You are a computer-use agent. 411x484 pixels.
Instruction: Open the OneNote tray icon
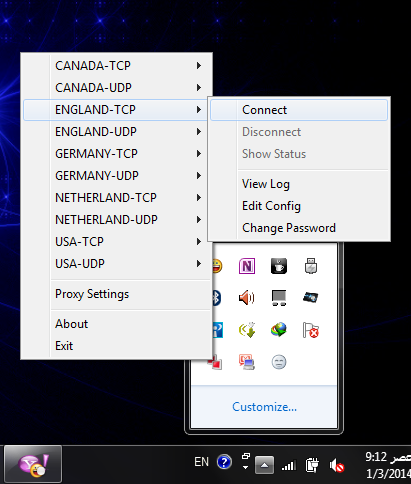point(247,266)
